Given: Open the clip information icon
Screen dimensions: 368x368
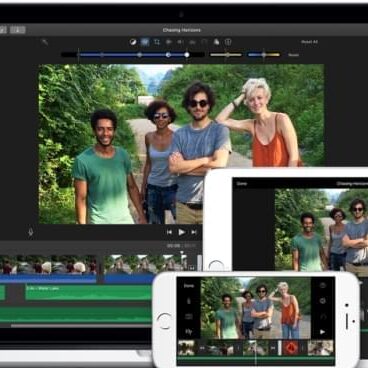Looking at the screenshot, I should click(228, 42).
